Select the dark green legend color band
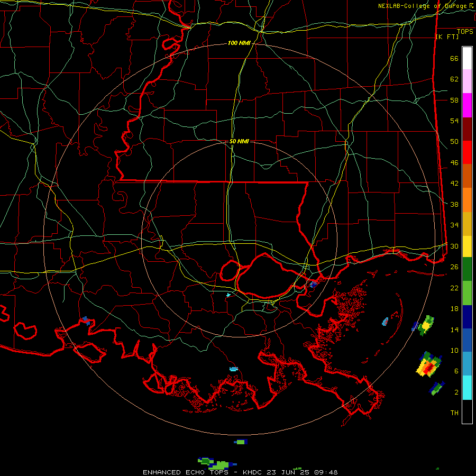 pyautogui.click(x=467, y=269)
